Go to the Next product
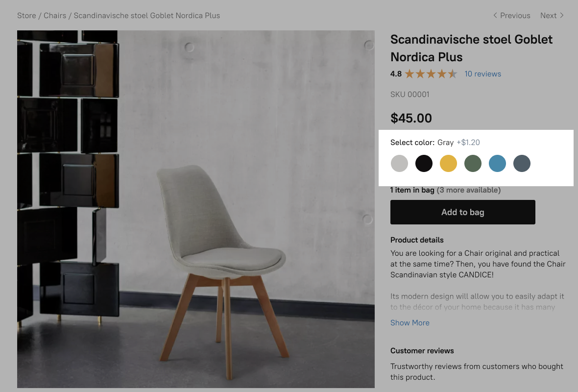 pos(548,15)
